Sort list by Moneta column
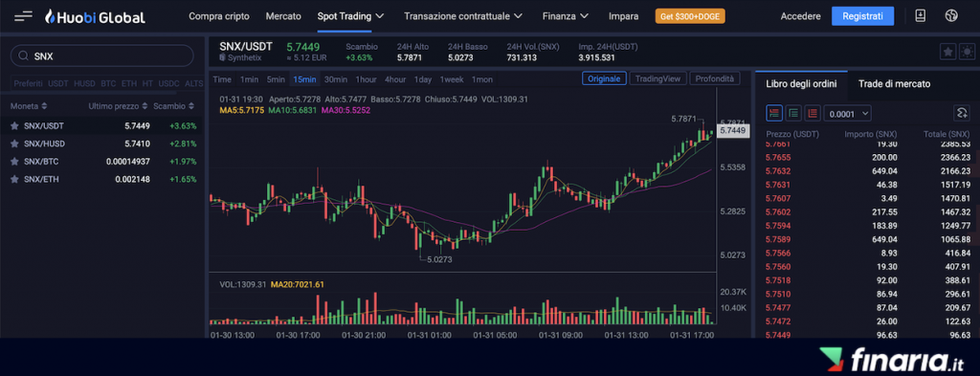The image size is (980, 376). click(x=28, y=106)
